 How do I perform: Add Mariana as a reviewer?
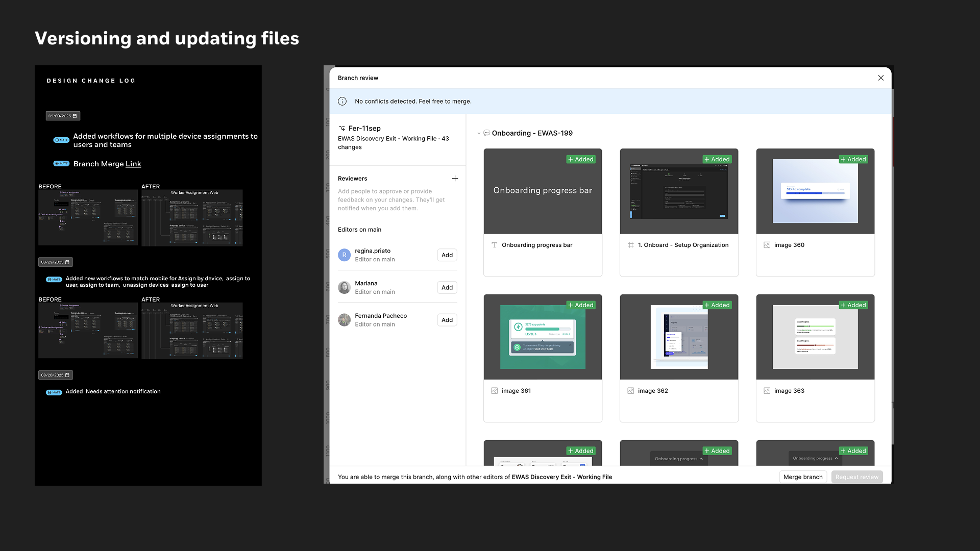tap(447, 288)
